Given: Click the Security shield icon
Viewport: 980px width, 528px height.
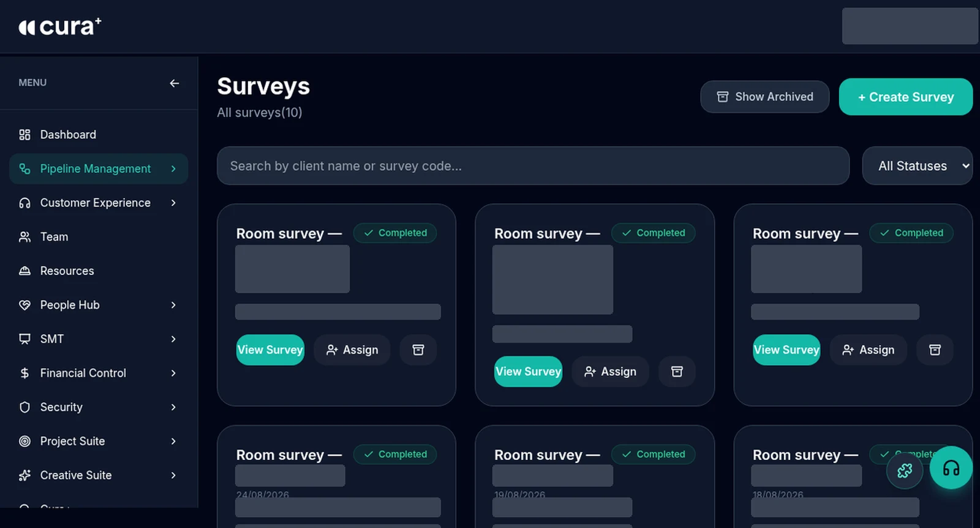Looking at the screenshot, I should (24, 407).
